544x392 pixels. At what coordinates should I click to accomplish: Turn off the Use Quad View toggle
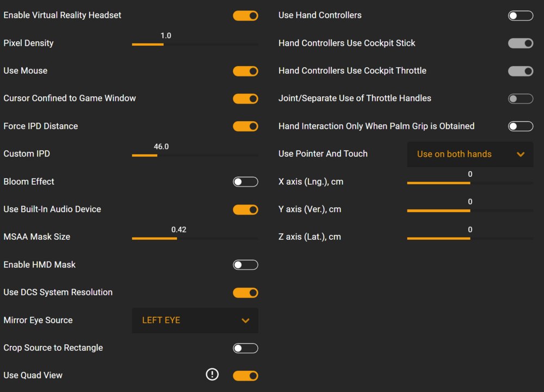tap(245, 376)
